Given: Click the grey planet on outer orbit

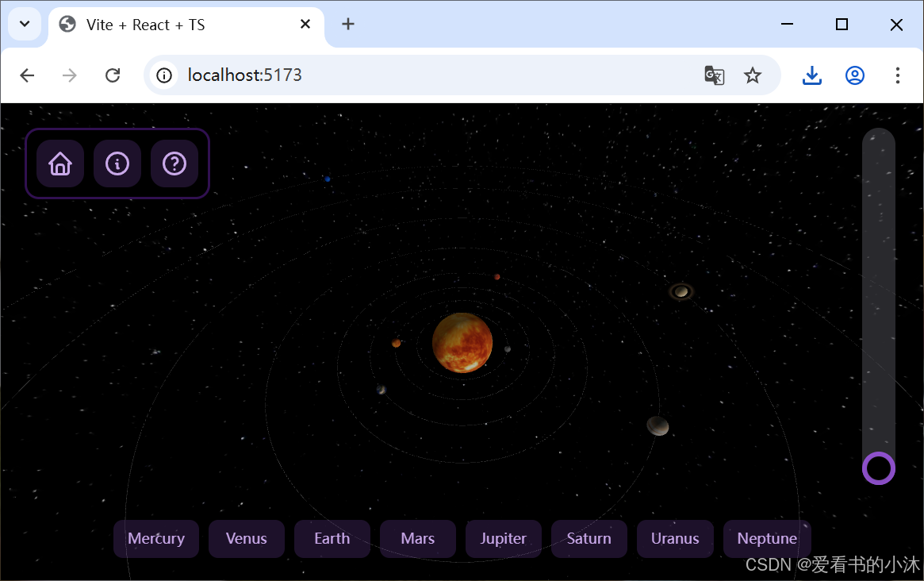Looking at the screenshot, I should pyautogui.click(x=658, y=426).
